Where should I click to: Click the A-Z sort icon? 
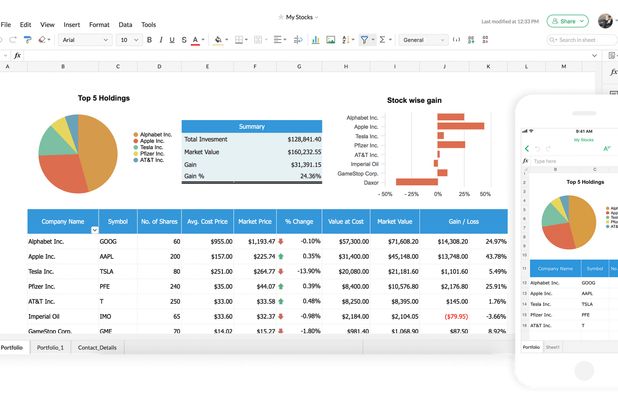point(346,40)
